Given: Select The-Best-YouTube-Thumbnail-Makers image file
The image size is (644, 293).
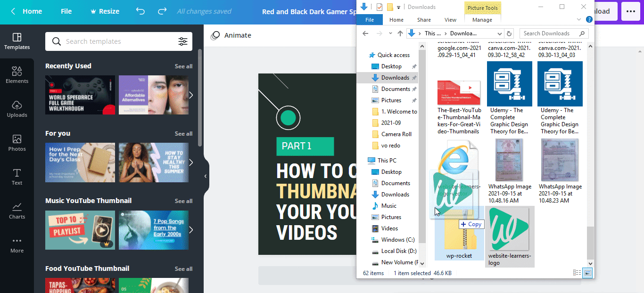Looking at the screenshot, I should (459, 107).
